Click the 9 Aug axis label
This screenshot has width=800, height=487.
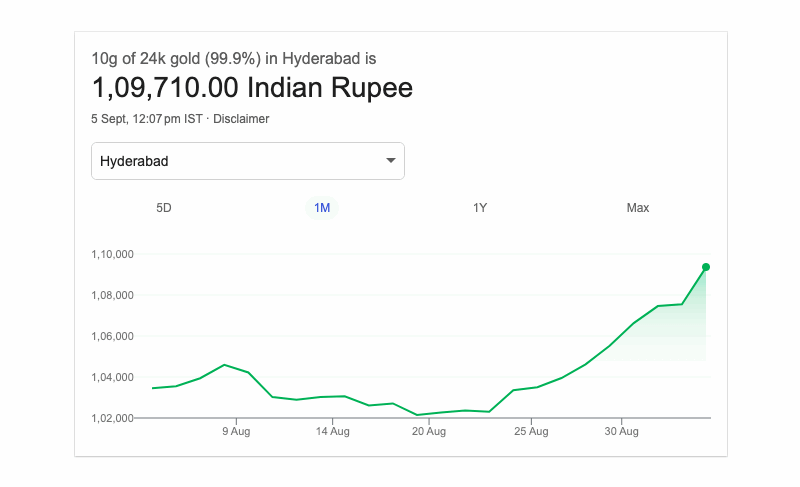point(236,432)
